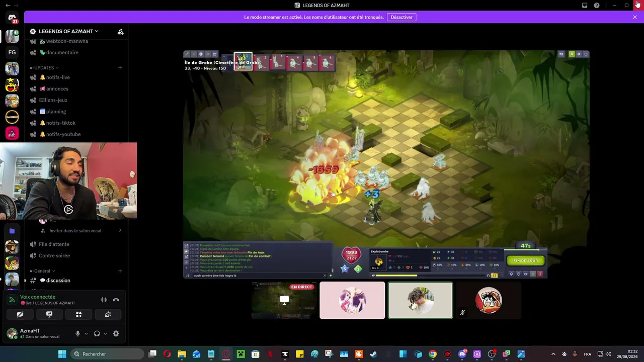
Task: Click the green FIN DE TOUR button
Action: point(526,260)
